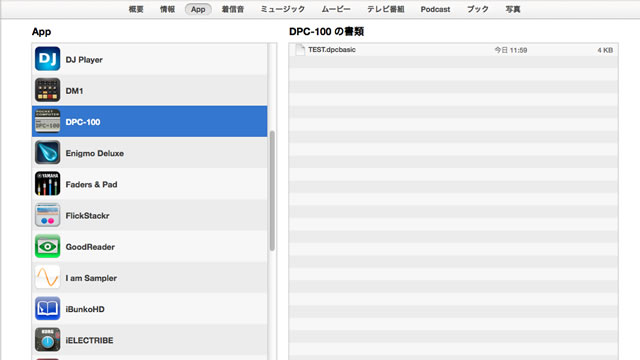The width and height of the screenshot is (640, 360).
Task: Click the TEST.dpcbasic file document icon
Action: tap(300, 49)
